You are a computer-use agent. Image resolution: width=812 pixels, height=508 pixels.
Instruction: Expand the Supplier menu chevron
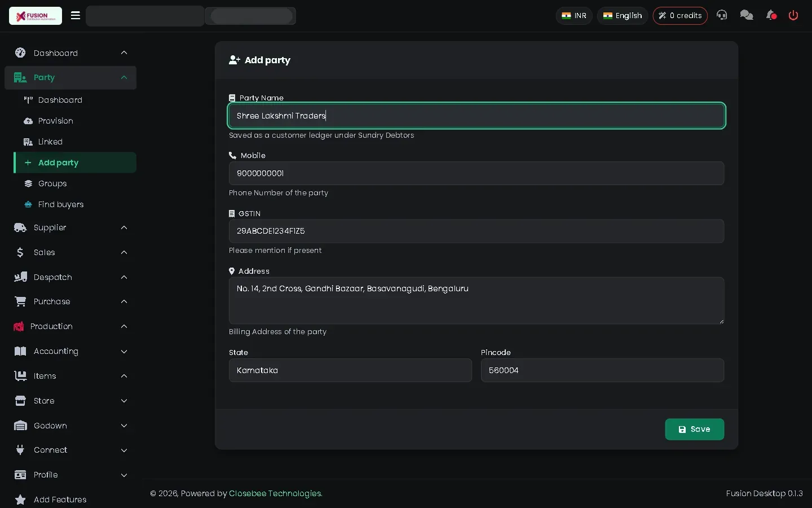[x=124, y=227]
